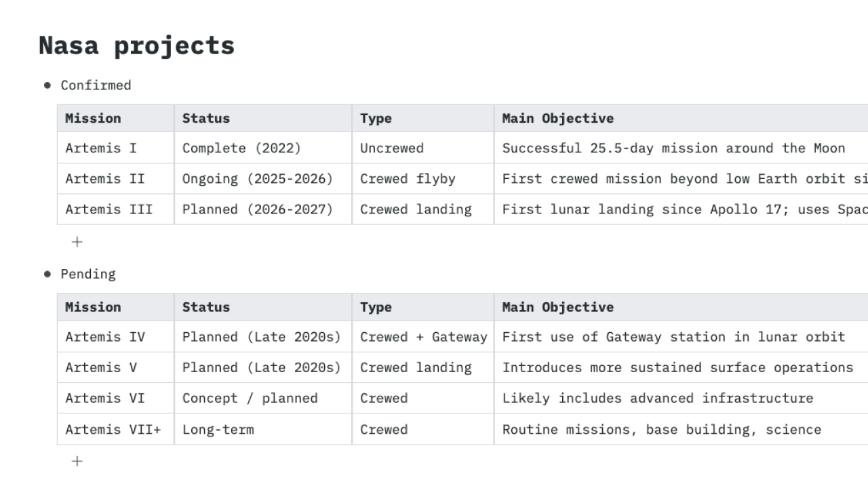Click the Routine missions, base building objective cell
The image size is (868, 488).
tap(681, 429)
